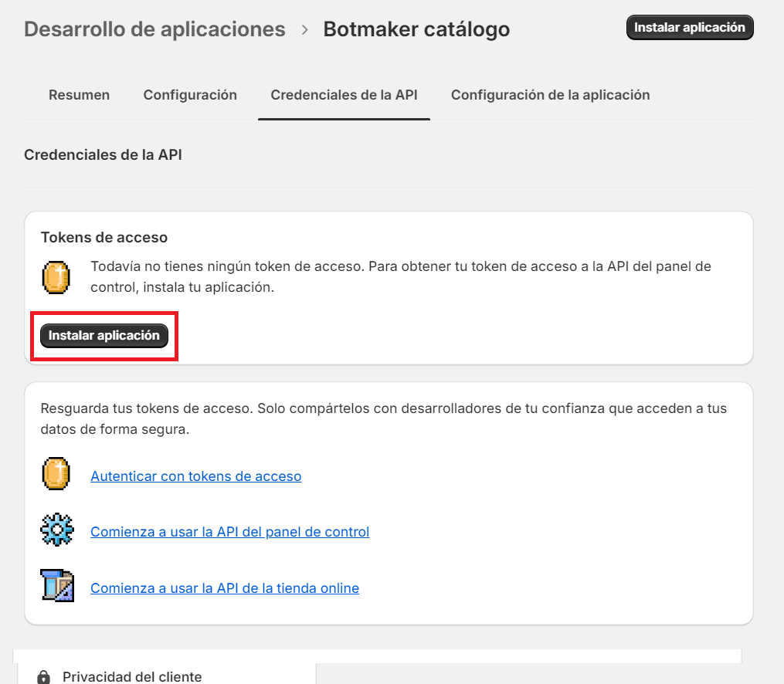Click the top-right Instalar aplicación button
This screenshot has width=784, height=684.
tap(690, 28)
